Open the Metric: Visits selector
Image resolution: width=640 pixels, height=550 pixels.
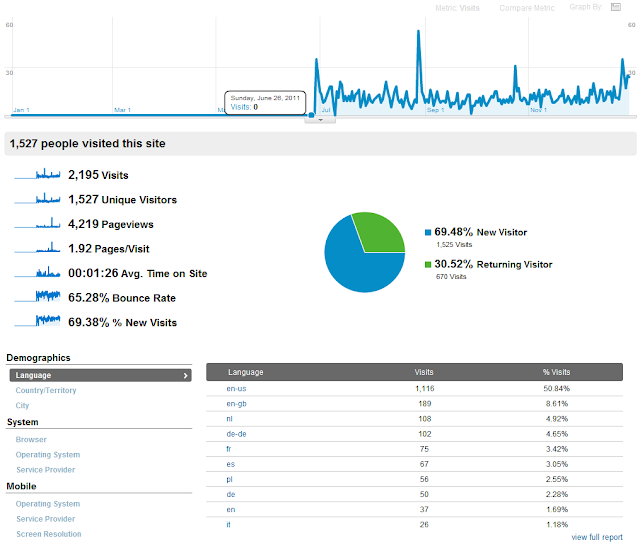coord(457,8)
